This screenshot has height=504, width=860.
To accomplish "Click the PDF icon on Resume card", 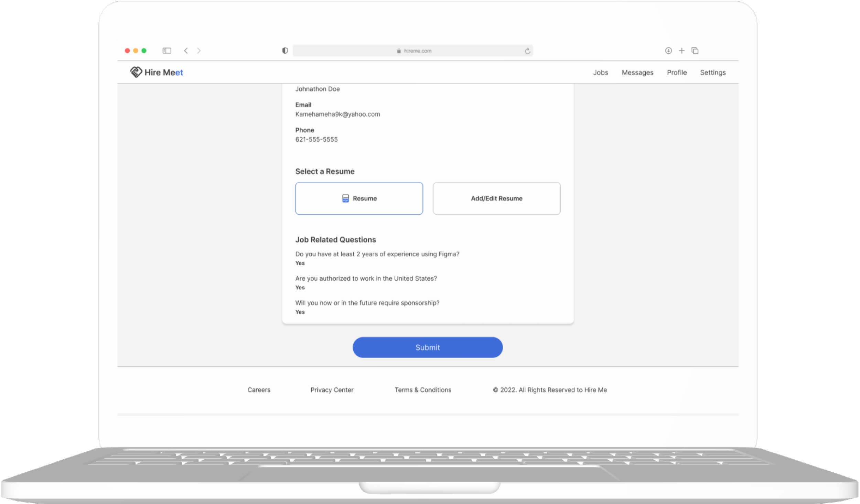I will pyautogui.click(x=345, y=198).
